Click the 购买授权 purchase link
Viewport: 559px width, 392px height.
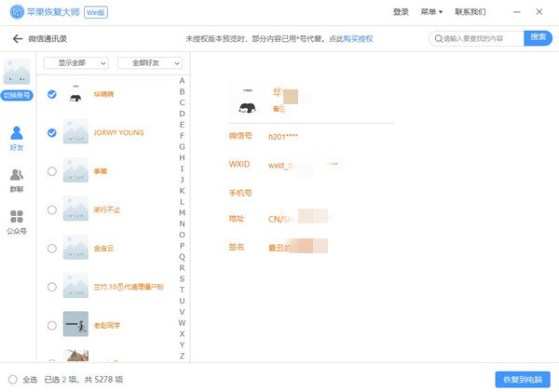pos(359,38)
